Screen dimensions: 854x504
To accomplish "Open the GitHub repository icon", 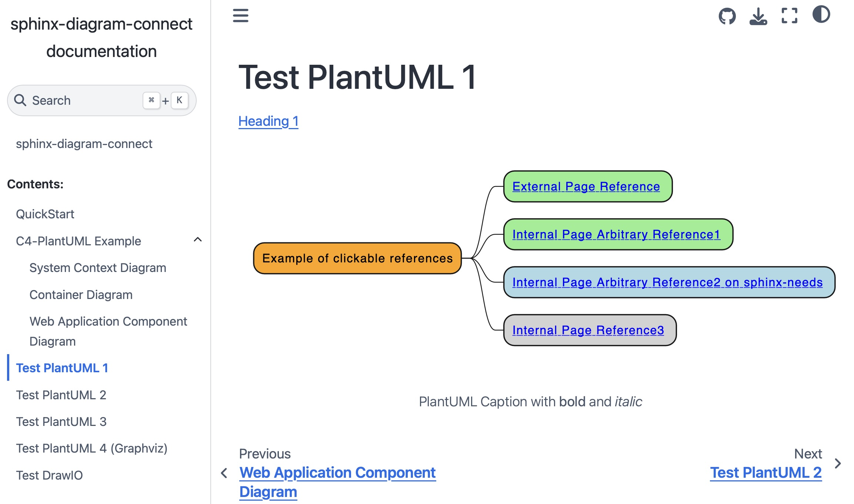I will tap(727, 16).
